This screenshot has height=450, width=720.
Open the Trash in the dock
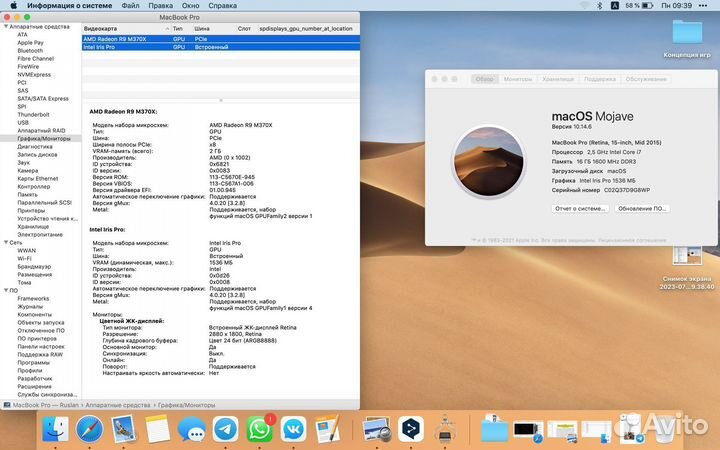coord(665,428)
